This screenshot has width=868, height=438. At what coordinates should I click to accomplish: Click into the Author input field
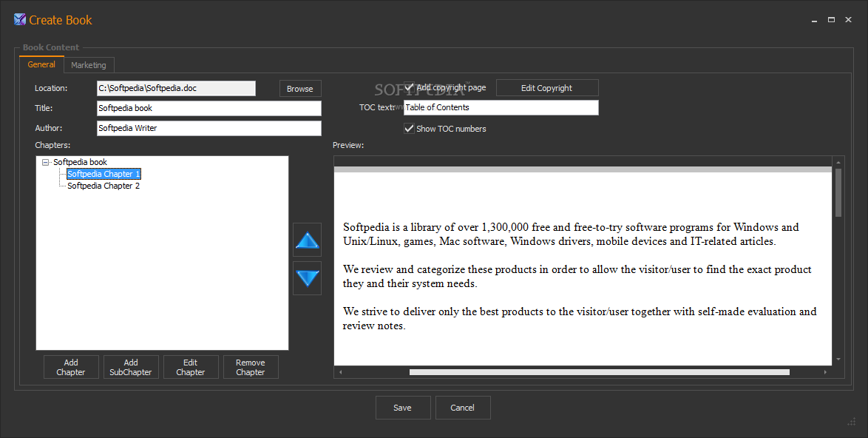click(x=208, y=128)
